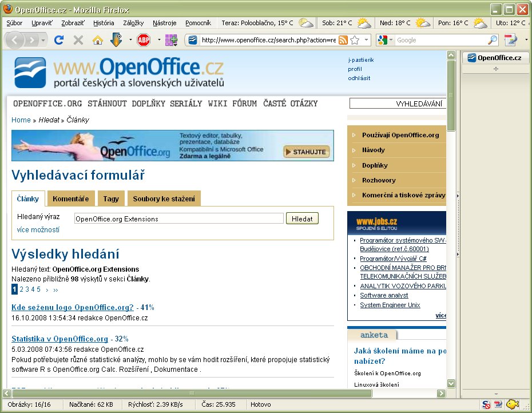Screen dimensions: 532x413
Task: Click the Adblock Plus ABP icon
Action: (x=144, y=40)
